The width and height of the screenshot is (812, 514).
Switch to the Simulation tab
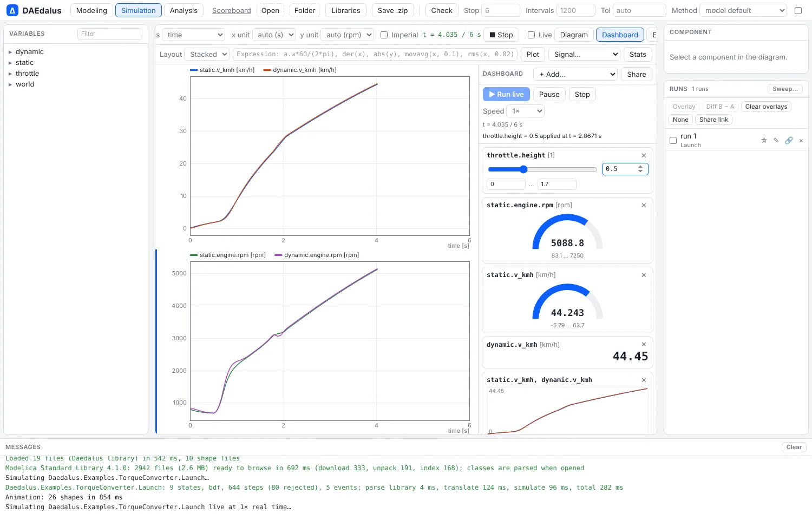tap(139, 10)
